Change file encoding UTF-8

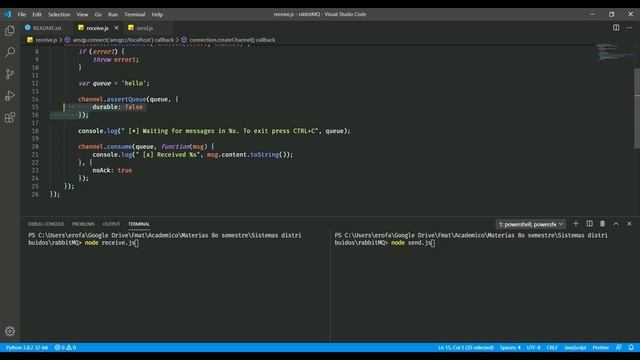533,347
